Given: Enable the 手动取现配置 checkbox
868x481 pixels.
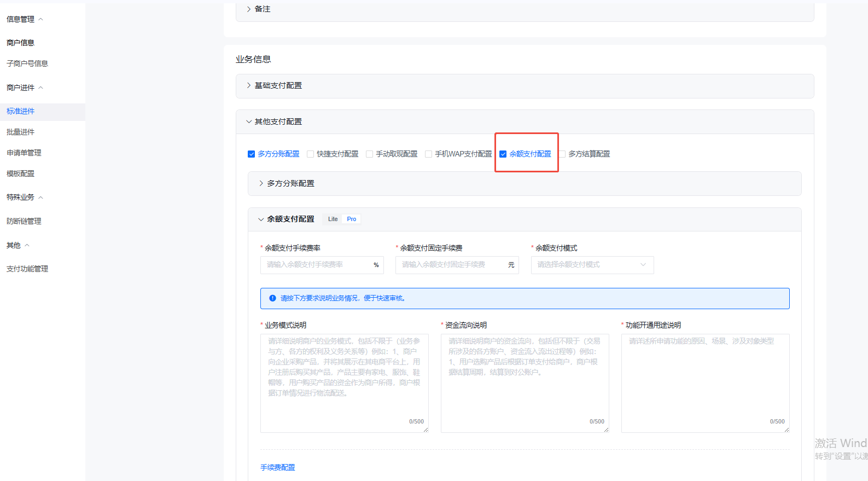Looking at the screenshot, I should 369,154.
